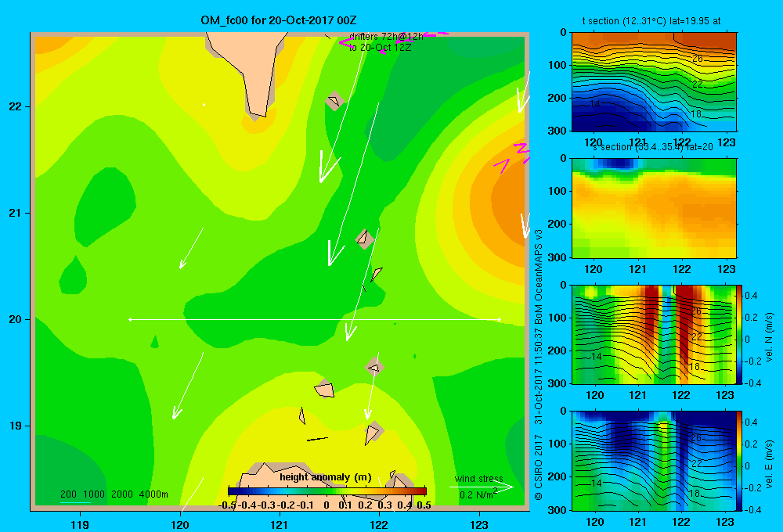
Task: Click the right endpoint of the white section line
Action: tap(500, 319)
